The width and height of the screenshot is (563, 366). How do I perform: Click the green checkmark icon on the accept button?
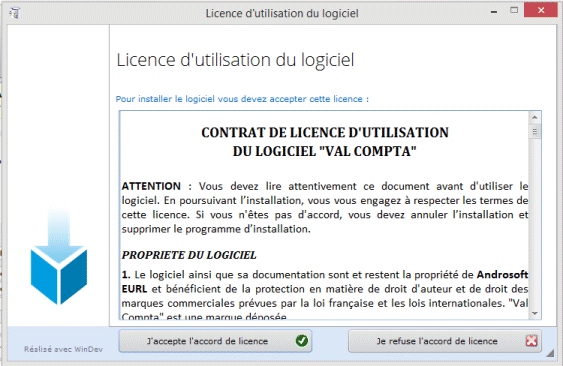pyautogui.click(x=302, y=340)
